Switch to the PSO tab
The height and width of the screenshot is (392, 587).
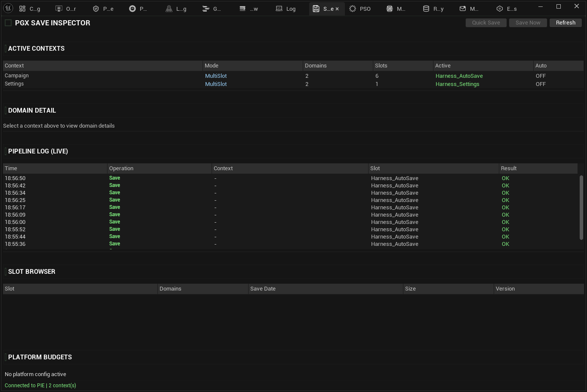(x=360, y=8)
